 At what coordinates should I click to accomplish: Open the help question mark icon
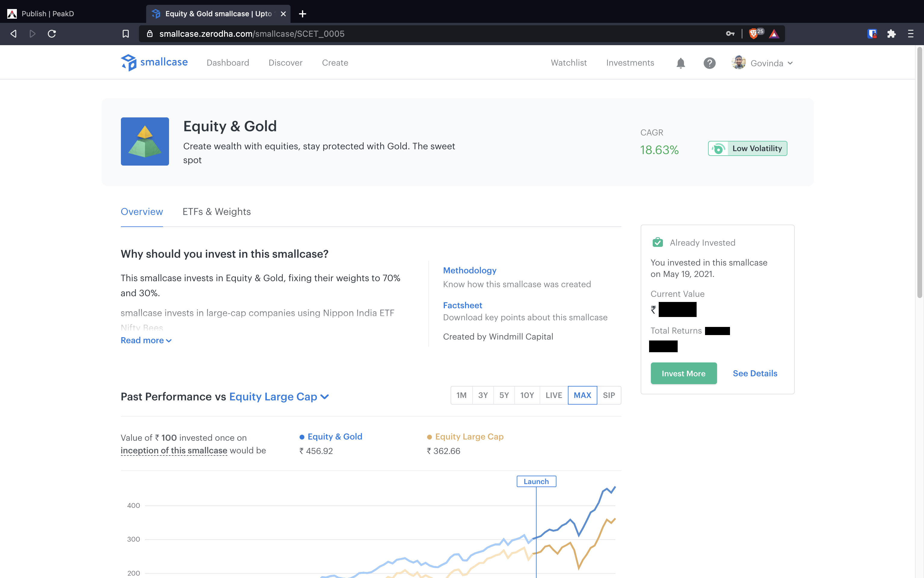(x=710, y=63)
